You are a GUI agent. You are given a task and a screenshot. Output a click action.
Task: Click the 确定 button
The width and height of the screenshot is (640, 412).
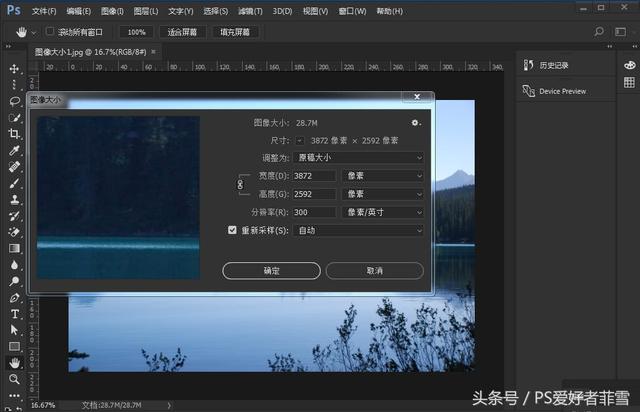click(271, 271)
